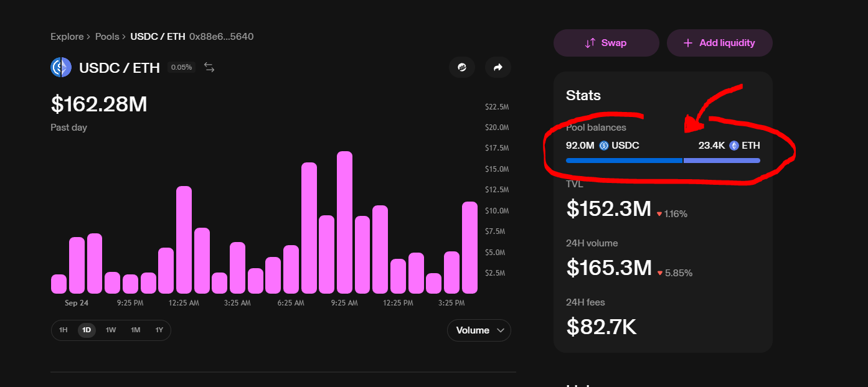This screenshot has width=868, height=387.
Task: Click the 24H volume value $165.3M
Action: coord(608,268)
